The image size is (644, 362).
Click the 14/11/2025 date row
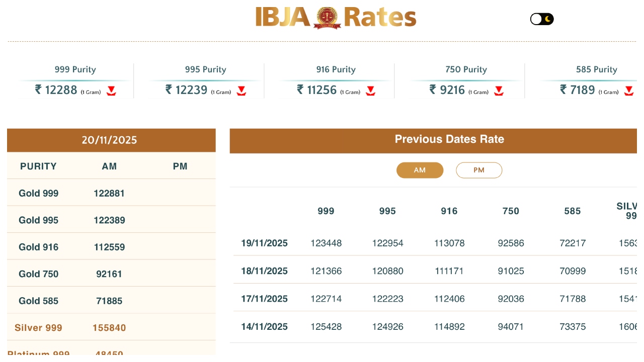click(264, 327)
